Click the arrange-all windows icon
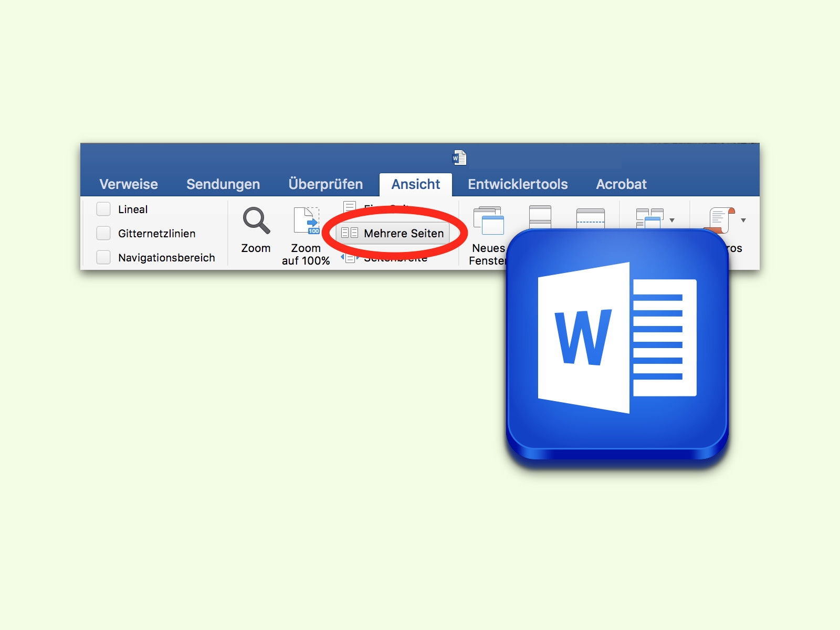Viewport: 840px width, 630px height. click(x=540, y=217)
